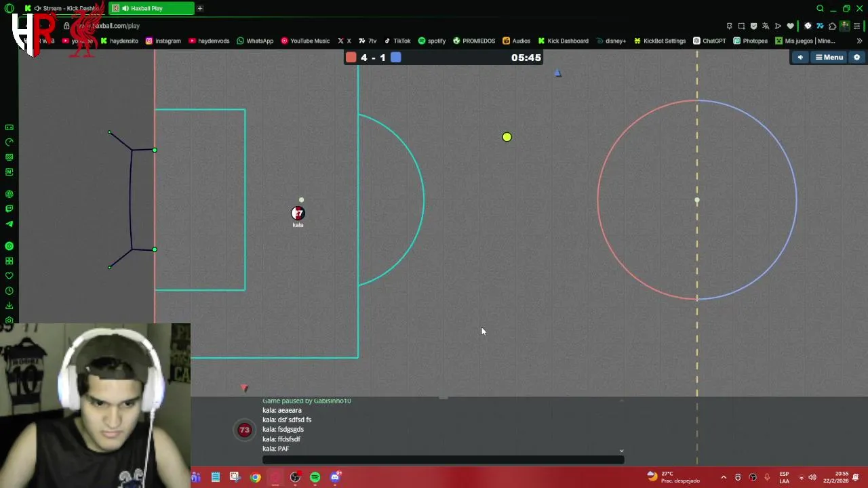868x488 pixels.
Task: Open Telegram in the Opera sidebar
Action: pyautogui.click(x=9, y=224)
